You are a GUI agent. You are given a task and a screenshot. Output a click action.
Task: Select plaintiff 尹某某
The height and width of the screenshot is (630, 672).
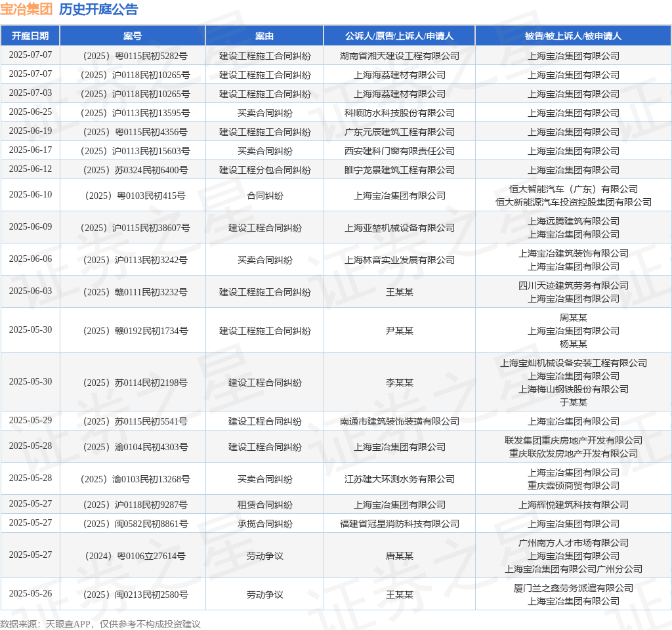point(400,331)
